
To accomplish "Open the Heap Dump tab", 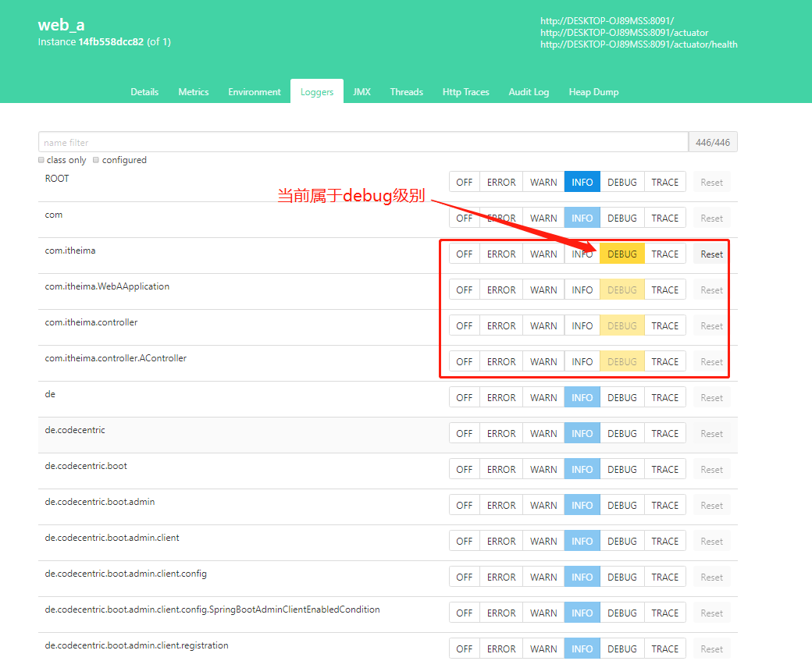I will tap(593, 91).
